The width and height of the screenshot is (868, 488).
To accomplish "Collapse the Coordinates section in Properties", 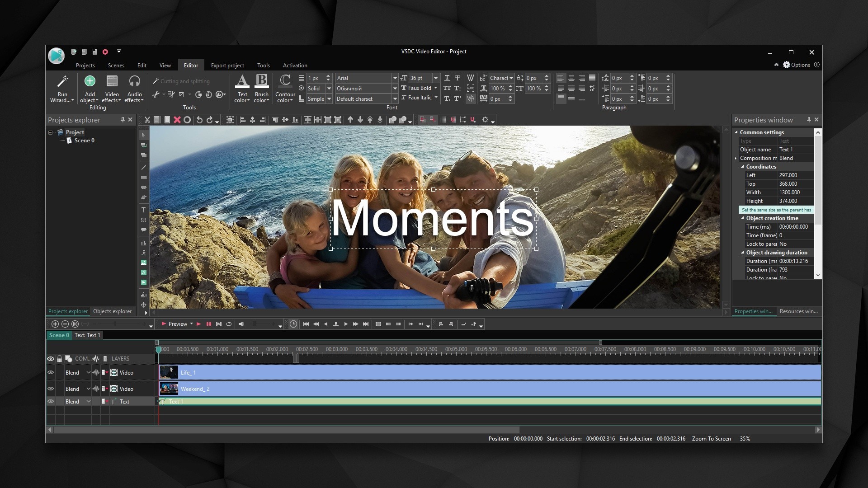I will pos(742,167).
